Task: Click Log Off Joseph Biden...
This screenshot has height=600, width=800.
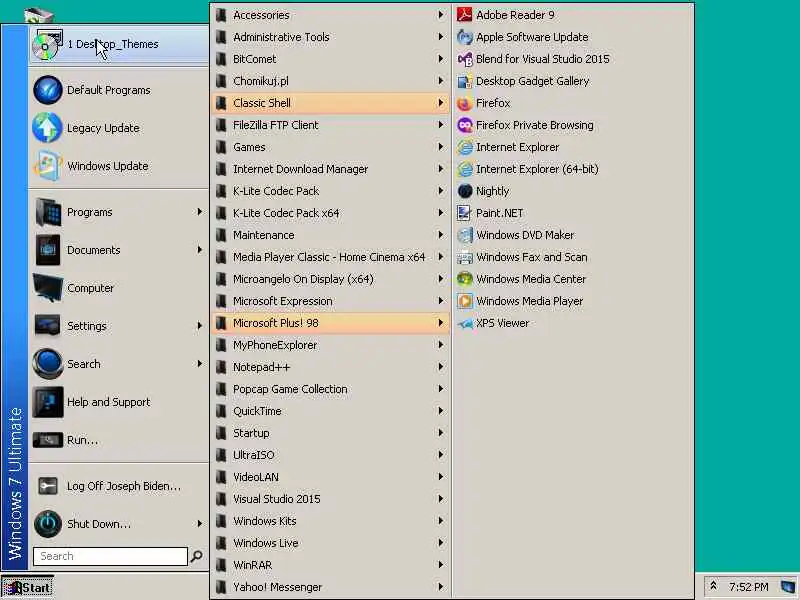Action: click(118, 486)
